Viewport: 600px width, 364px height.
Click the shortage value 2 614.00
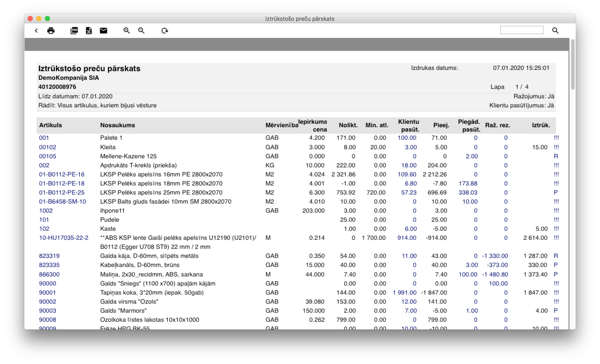[x=535, y=238]
